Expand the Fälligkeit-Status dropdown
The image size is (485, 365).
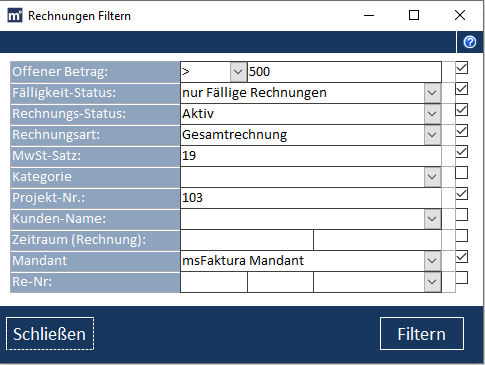tap(432, 93)
